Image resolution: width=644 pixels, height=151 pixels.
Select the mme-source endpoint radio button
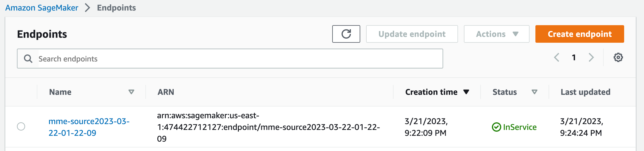coord(21,126)
